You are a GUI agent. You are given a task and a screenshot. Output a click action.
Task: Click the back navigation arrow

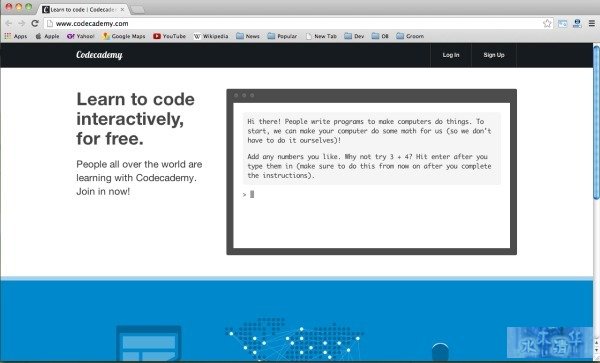pos(9,23)
